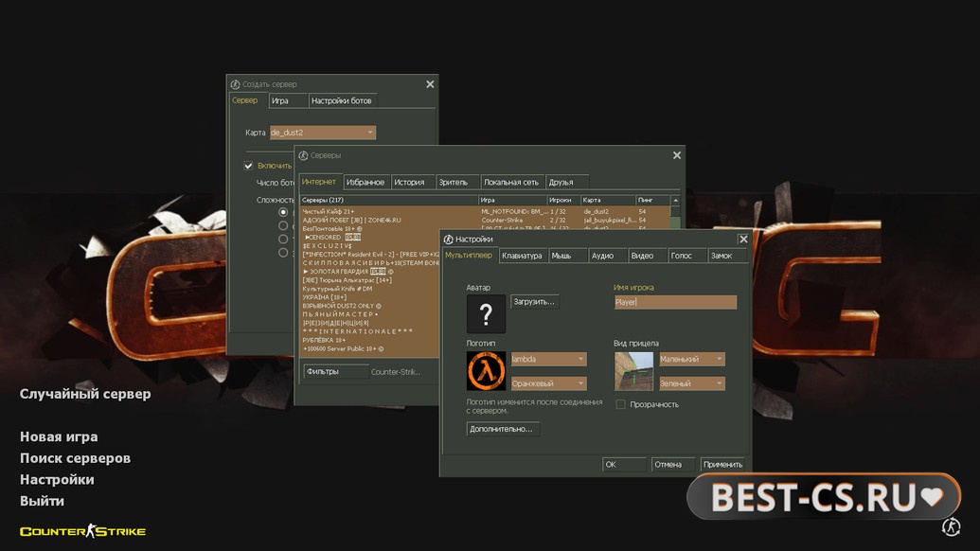Select the server row "[JBE] Тюрьма Алькатрас [14+]"
980x551 pixels.
tap(370, 280)
